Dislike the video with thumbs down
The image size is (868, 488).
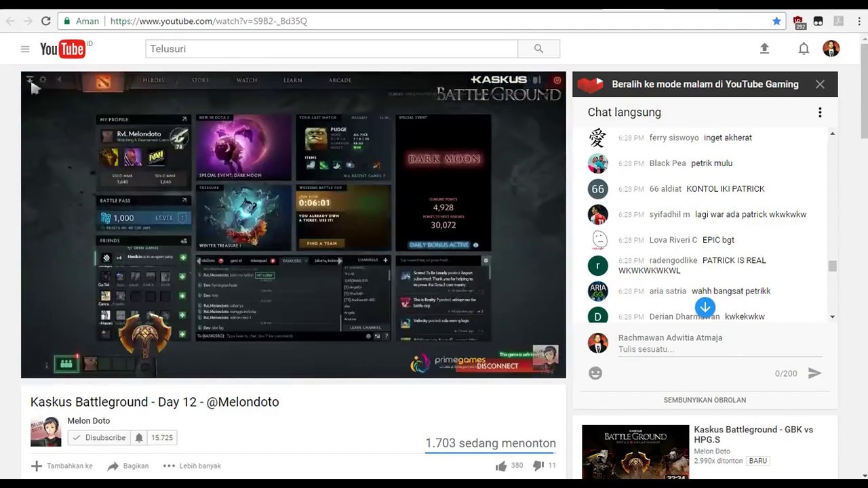pos(538,466)
